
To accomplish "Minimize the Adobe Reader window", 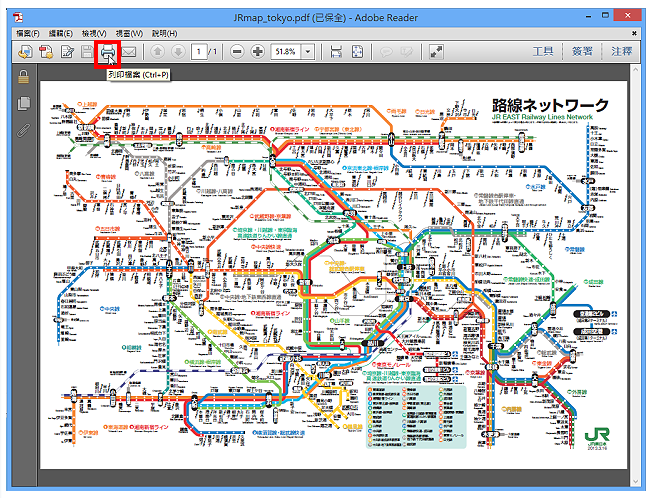I will point(589,17).
